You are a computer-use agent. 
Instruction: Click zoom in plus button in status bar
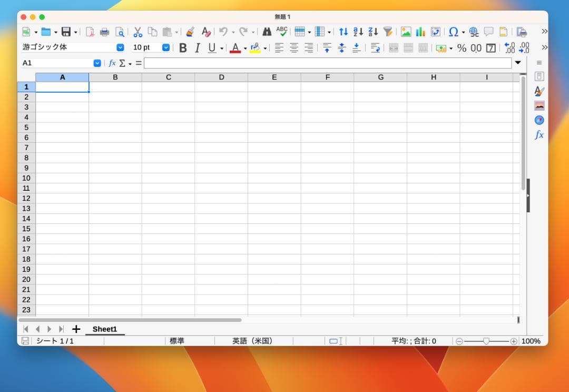pos(514,341)
